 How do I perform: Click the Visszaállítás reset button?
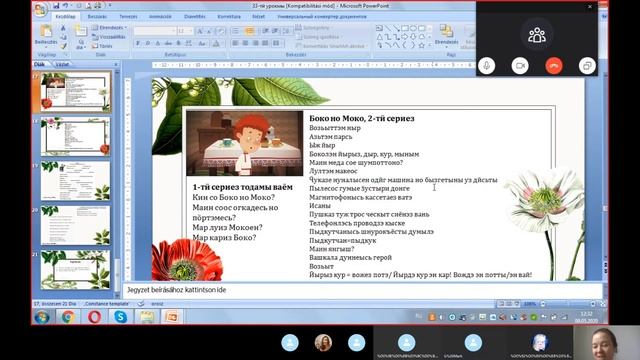(109, 37)
